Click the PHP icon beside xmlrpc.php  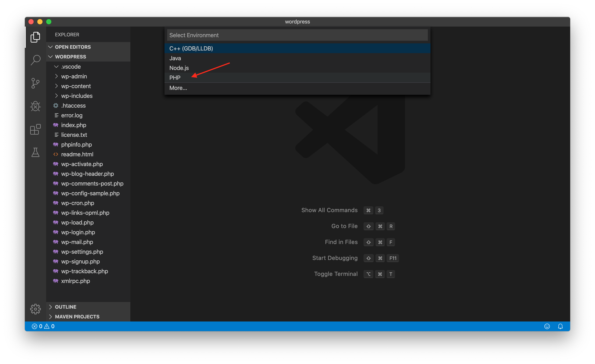[56, 281]
